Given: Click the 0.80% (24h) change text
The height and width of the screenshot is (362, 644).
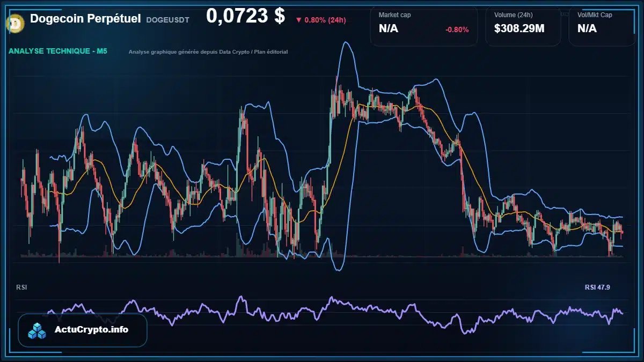Looking at the screenshot, I should [x=325, y=20].
